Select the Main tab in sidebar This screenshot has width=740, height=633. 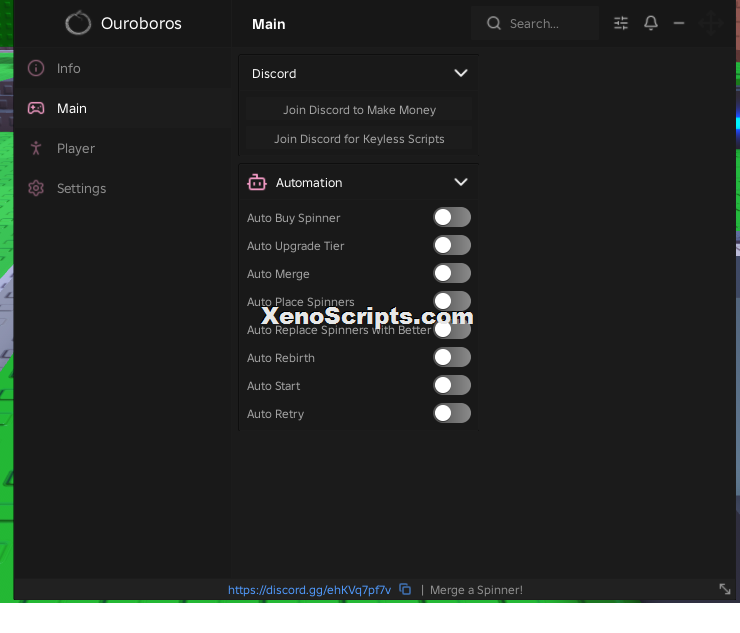pyautogui.click(x=122, y=109)
